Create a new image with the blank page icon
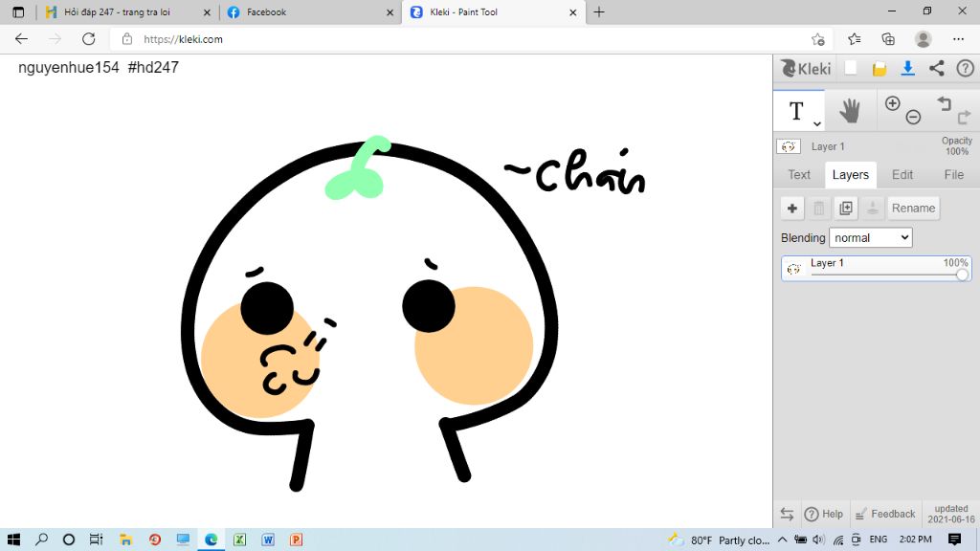Screen dimensions: 980x551 coord(850,68)
